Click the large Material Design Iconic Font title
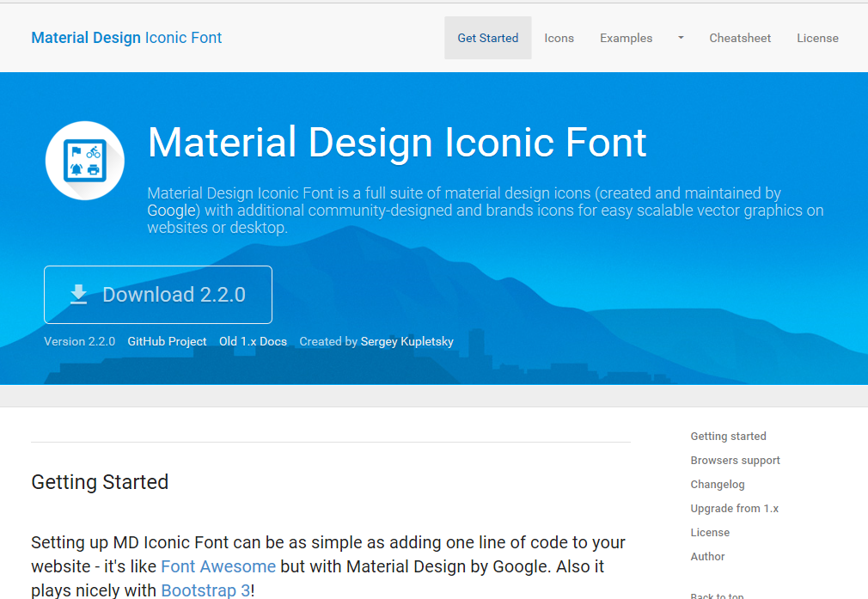 pos(397,143)
